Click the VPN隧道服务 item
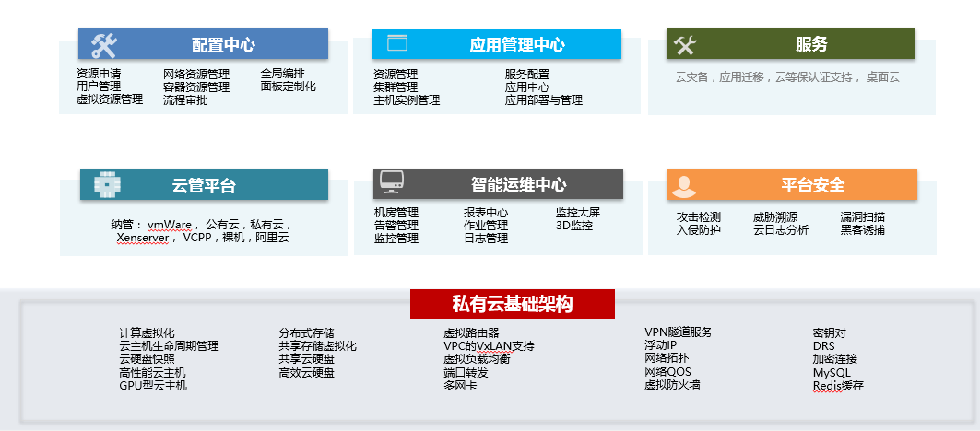Screen dimensions: 980x431 (x=678, y=332)
